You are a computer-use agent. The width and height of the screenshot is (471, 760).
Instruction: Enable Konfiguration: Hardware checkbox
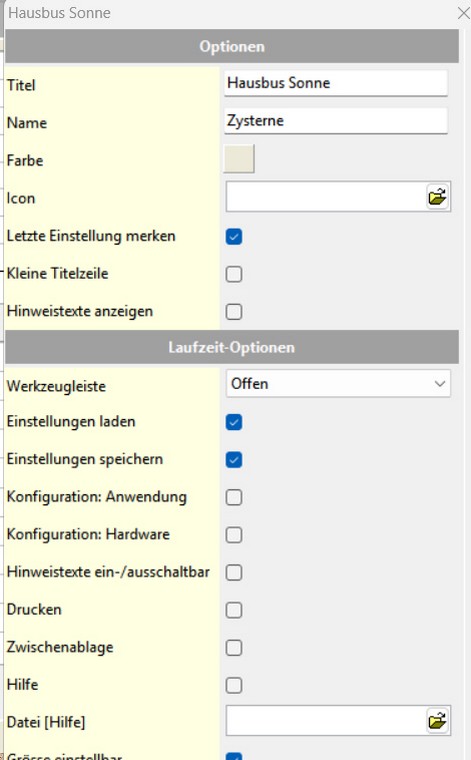point(234,535)
